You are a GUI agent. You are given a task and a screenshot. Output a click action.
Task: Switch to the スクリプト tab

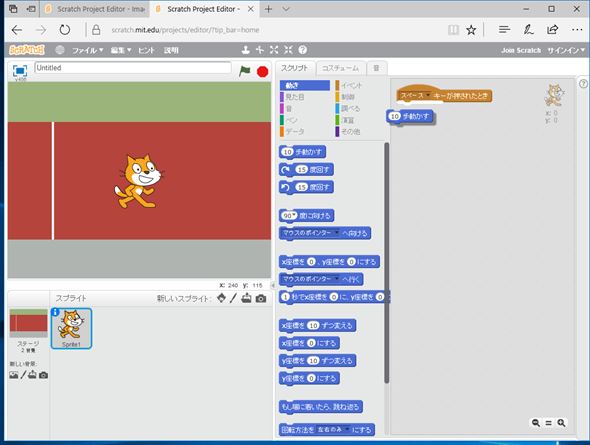[295, 68]
